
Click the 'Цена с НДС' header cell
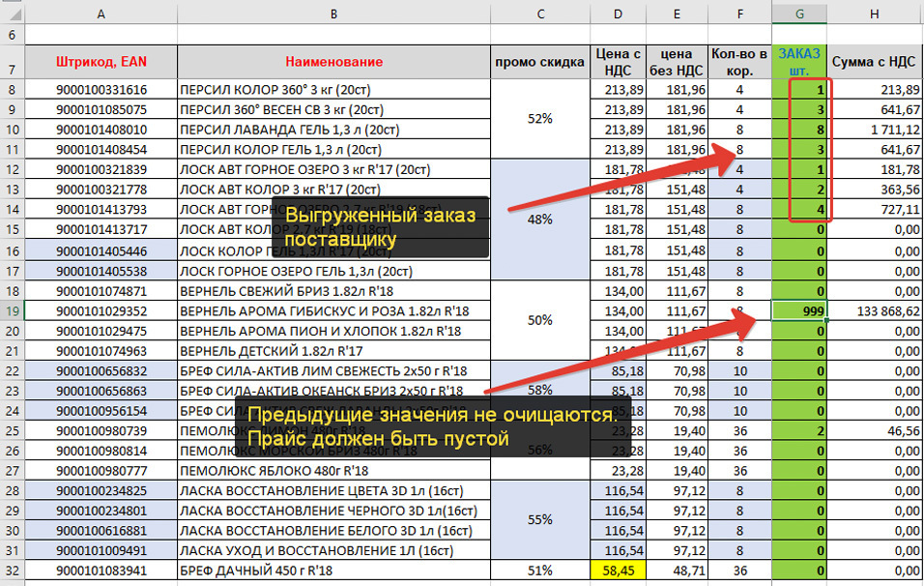pos(618,62)
